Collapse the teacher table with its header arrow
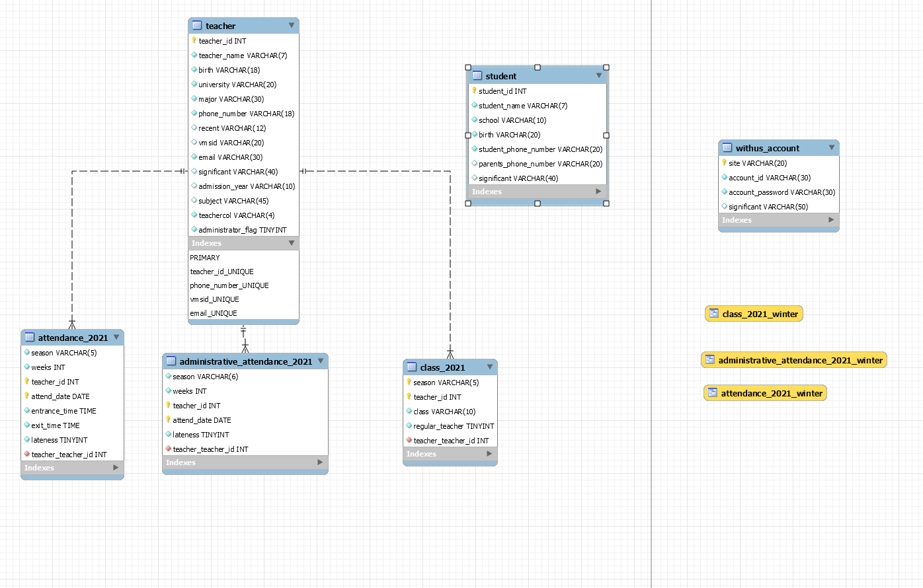Image resolution: width=923 pixels, height=588 pixels. pos(292,26)
